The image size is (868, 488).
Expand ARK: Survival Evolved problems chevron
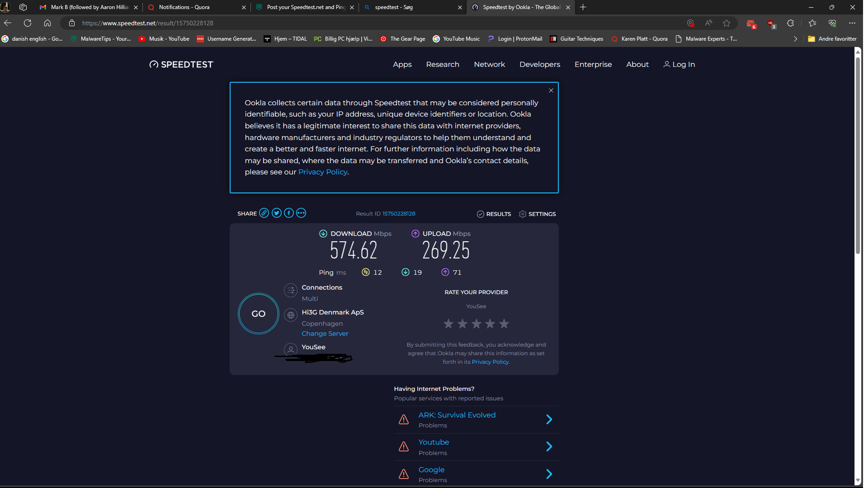click(x=549, y=419)
